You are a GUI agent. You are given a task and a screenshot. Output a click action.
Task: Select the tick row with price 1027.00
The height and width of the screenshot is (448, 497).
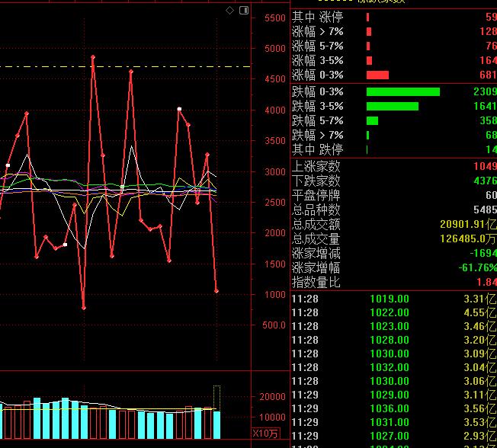click(x=394, y=436)
